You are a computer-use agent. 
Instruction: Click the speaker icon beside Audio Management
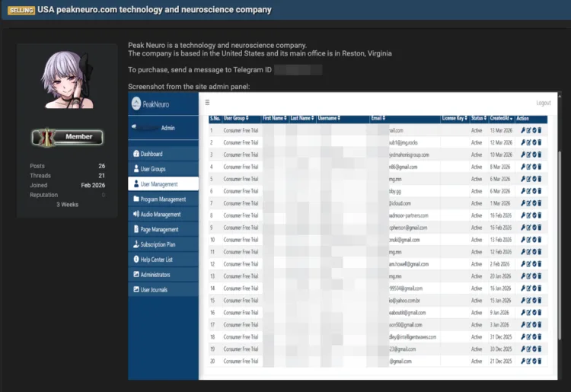[x=136, y=214]
